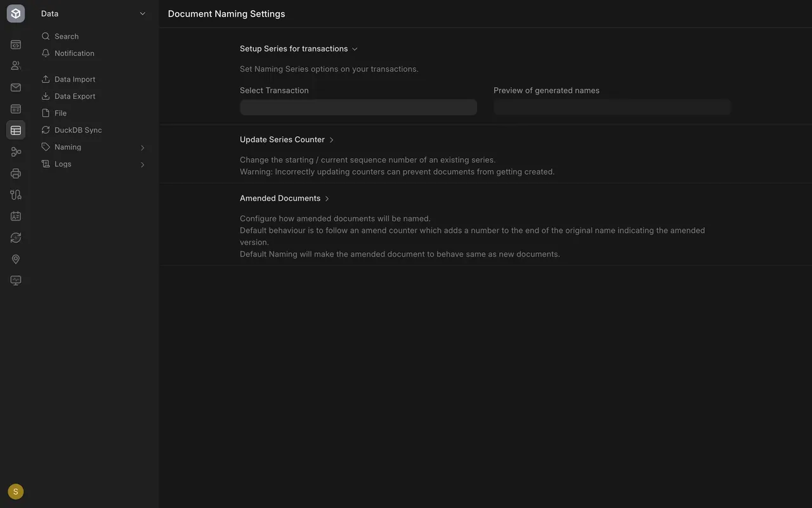Click the download icon beside Data Export
This screenshot has height=508, width=812.
[x=46, y=96]
